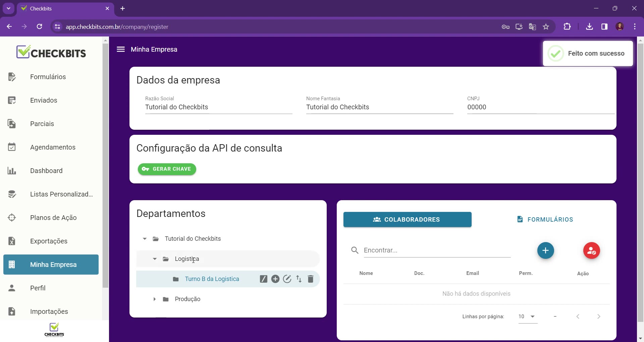644x342 pixels.
Task: Click the translate page icon
Action: pos(532,26)
